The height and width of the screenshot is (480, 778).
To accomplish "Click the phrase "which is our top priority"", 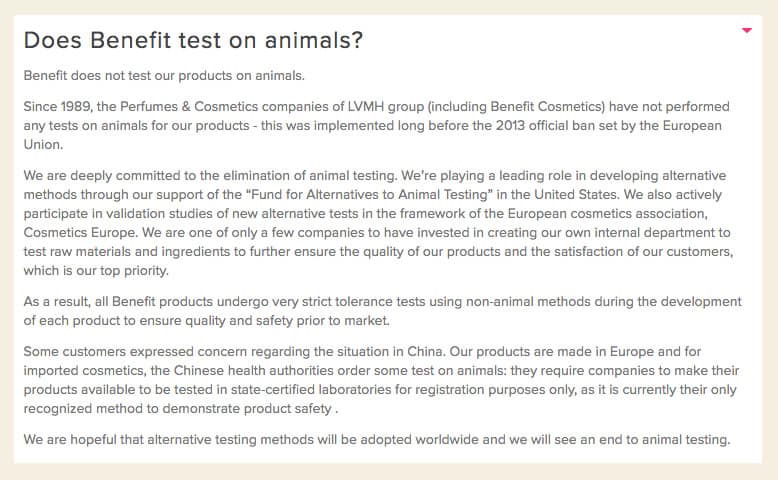I will pyautogui.click(x=95, y=271).
